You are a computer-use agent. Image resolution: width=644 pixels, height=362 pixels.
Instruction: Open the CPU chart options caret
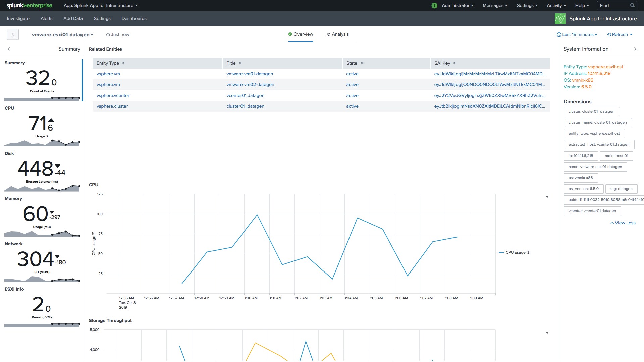tap(547, 197)
